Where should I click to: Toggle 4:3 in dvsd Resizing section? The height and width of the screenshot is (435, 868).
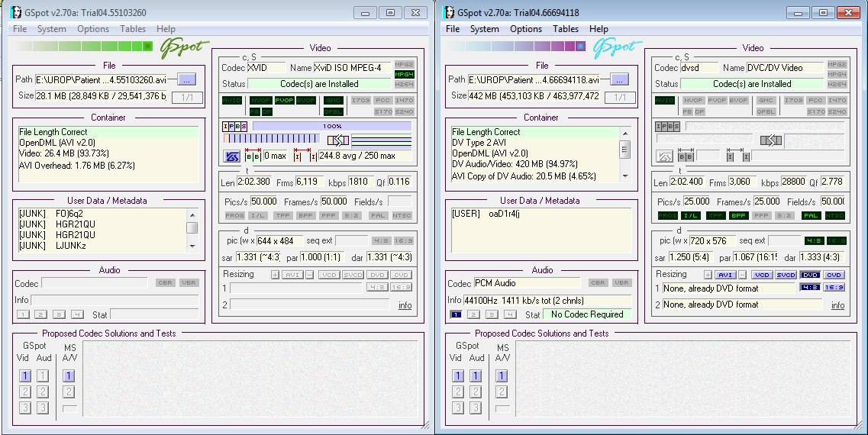click(x=810, y=287)
